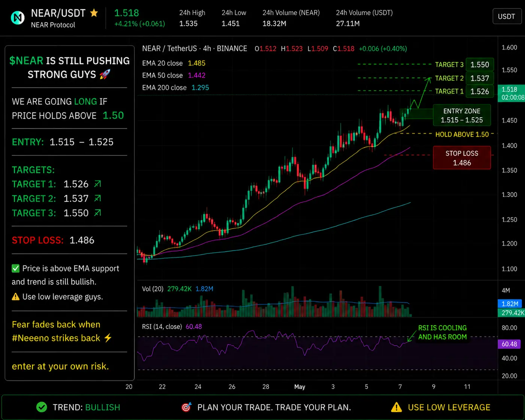
Task: Click the EMA 200 close value 1.295
Action: 200,88
